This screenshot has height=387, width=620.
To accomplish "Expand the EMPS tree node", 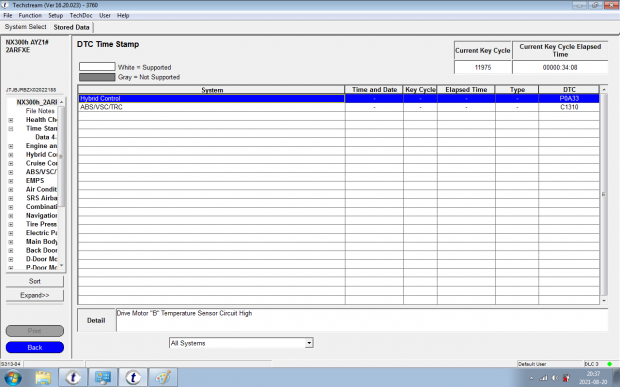I will point(11,181).
